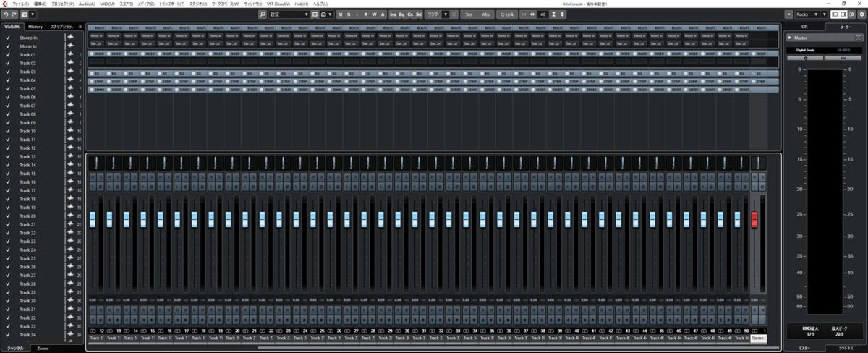The width and height of the screenshot is (868, 353).
Task: Toggle the left zone layout icon
Action: point(836,14)
